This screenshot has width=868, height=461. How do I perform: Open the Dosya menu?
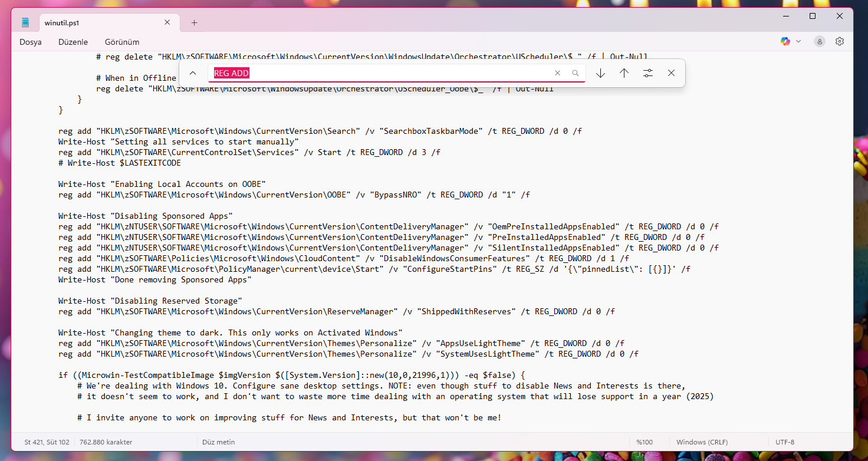(31, 42)
